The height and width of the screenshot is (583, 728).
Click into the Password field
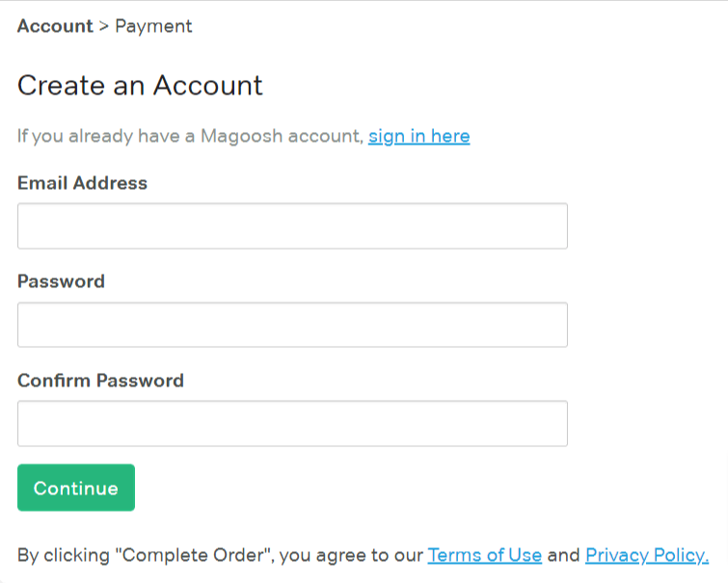[292, 325]
